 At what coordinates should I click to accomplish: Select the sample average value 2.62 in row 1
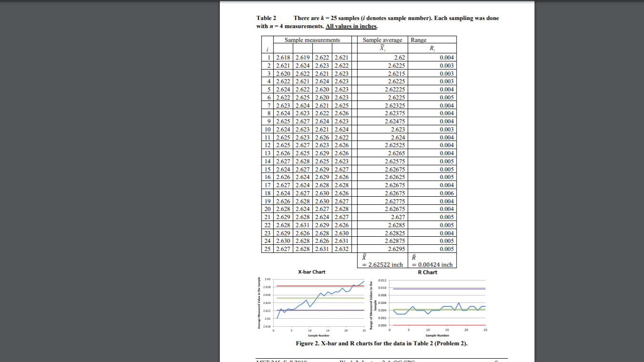(399, 57)
